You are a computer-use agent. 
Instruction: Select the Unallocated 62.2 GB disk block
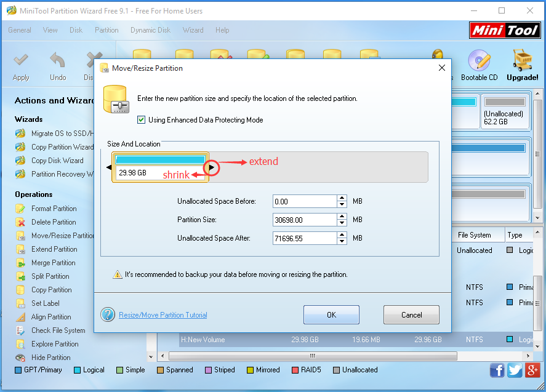pos(505,112)
